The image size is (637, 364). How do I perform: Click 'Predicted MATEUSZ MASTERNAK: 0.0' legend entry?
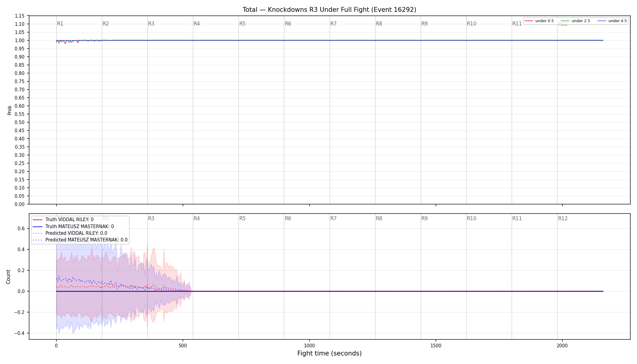coord(80,240)
